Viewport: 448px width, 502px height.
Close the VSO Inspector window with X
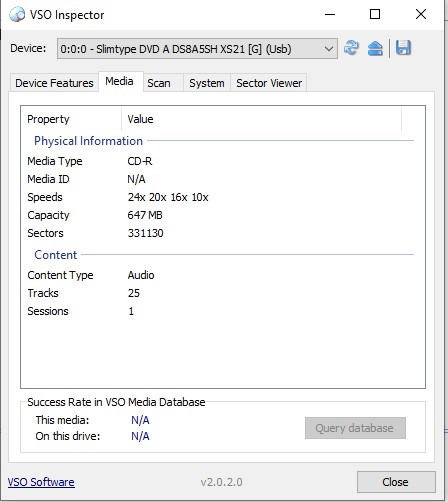pyautogui.click(x=421, y=14)
